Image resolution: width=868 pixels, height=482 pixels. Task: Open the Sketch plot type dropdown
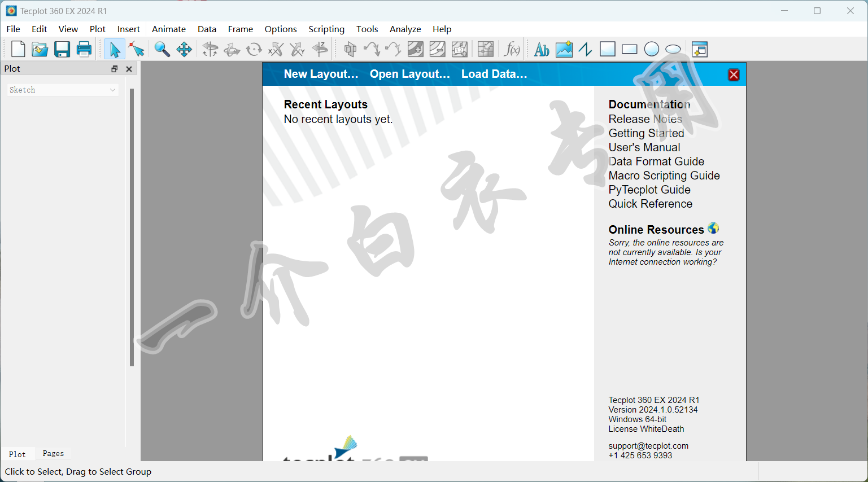click(63, 90)
